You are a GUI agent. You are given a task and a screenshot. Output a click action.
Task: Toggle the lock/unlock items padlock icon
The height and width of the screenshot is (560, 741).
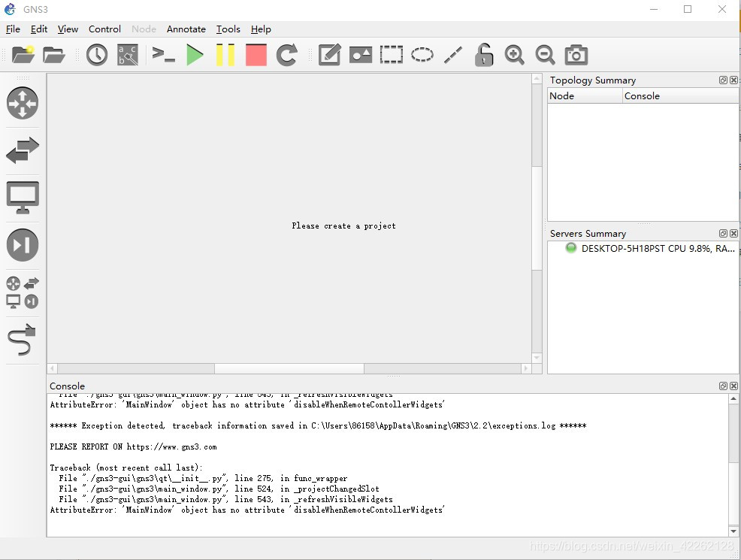[484, 55]
